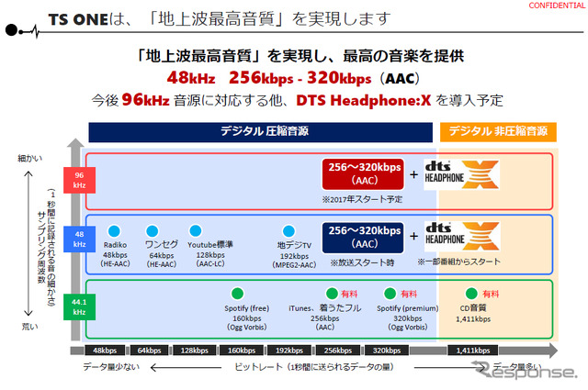The image size is (588, 390).
Task: Click the 荒い label on vertical axis
Action: pos(30,327)
